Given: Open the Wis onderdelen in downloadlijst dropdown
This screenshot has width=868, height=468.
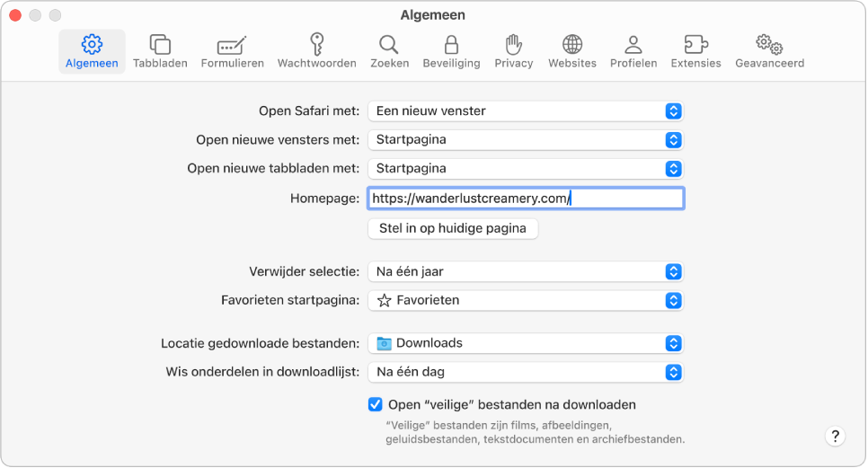Looking at the screenshot, I should [526, 372].
